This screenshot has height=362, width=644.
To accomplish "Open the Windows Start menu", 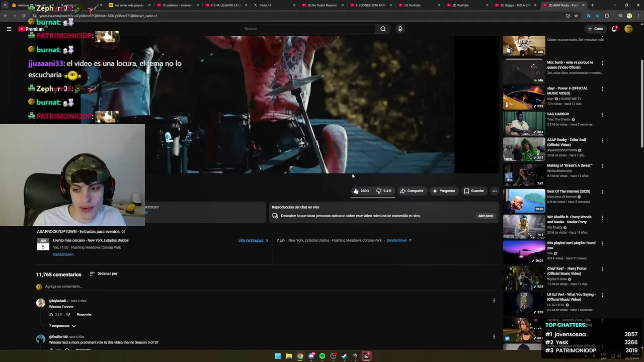I will coord(278,356).
